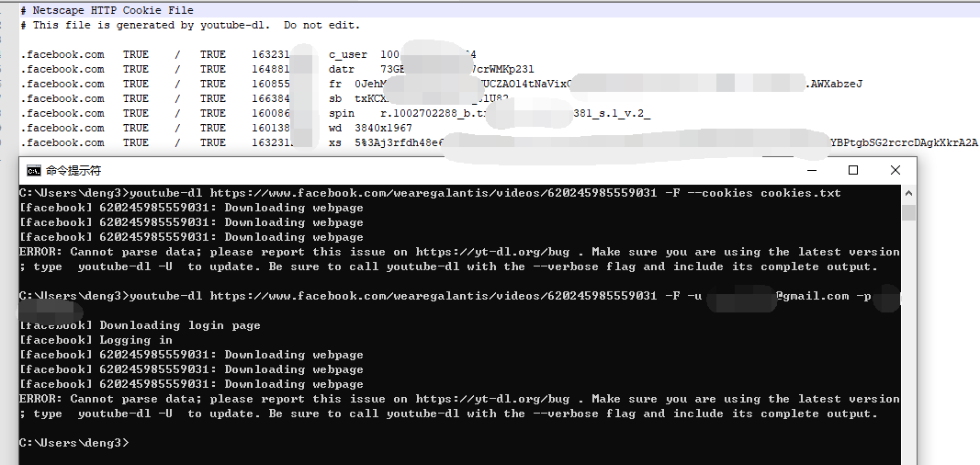The image size is (980, 465).
Task: Click the empty C:\Users\deng3> prompt at the end
Action: 73,443
